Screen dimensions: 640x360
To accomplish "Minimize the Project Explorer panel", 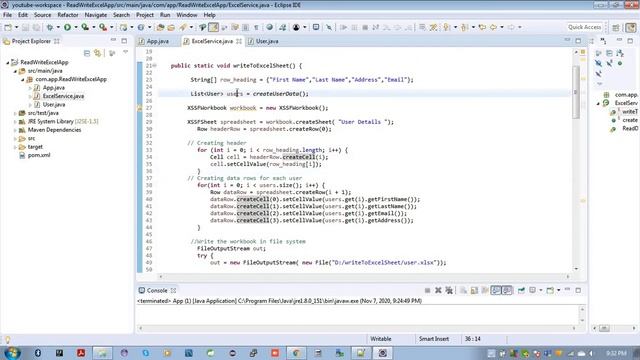I will [x=113, y=40].
